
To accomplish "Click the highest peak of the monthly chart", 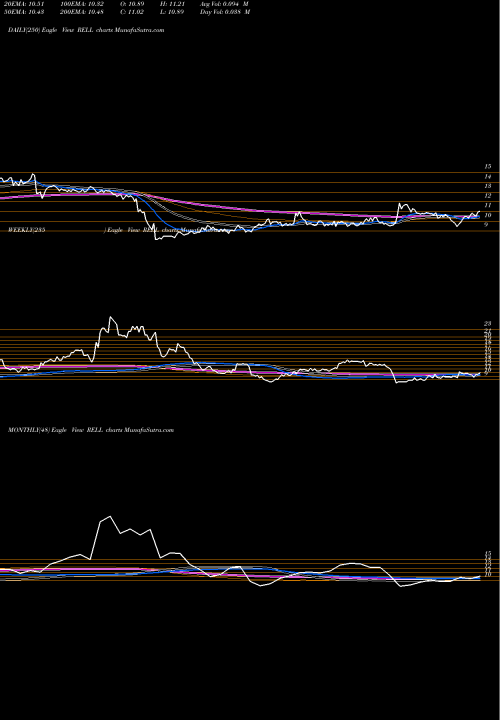I will 110,517.
